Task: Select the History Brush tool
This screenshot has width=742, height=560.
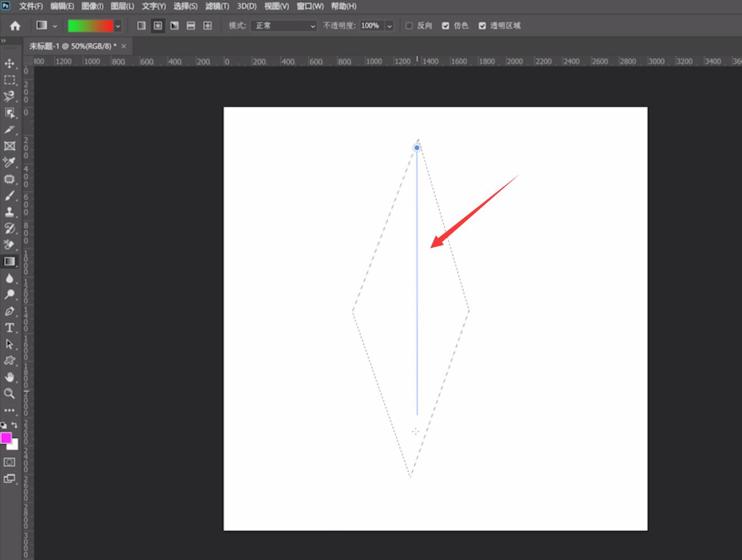Action: click(x=10, y=229)
